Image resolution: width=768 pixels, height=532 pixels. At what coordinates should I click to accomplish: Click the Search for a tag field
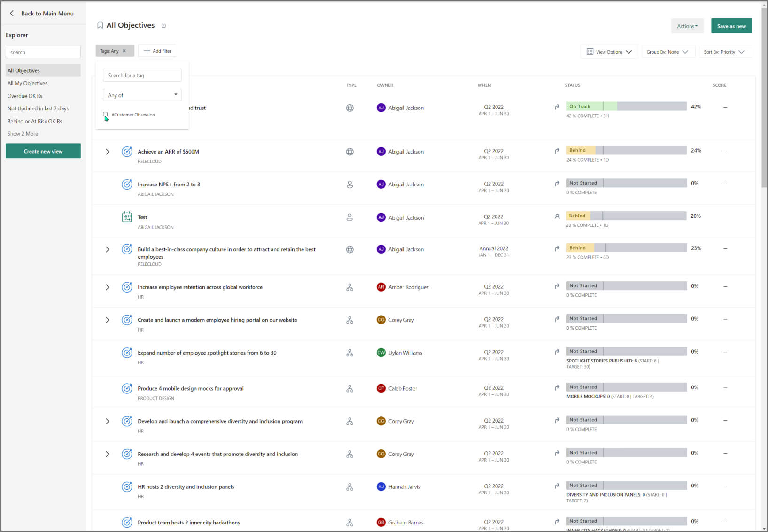(142, 75)
